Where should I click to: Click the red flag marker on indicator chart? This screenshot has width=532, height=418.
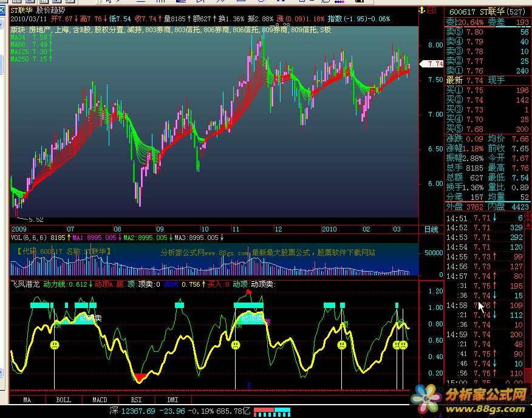click(x=248, y=293)
